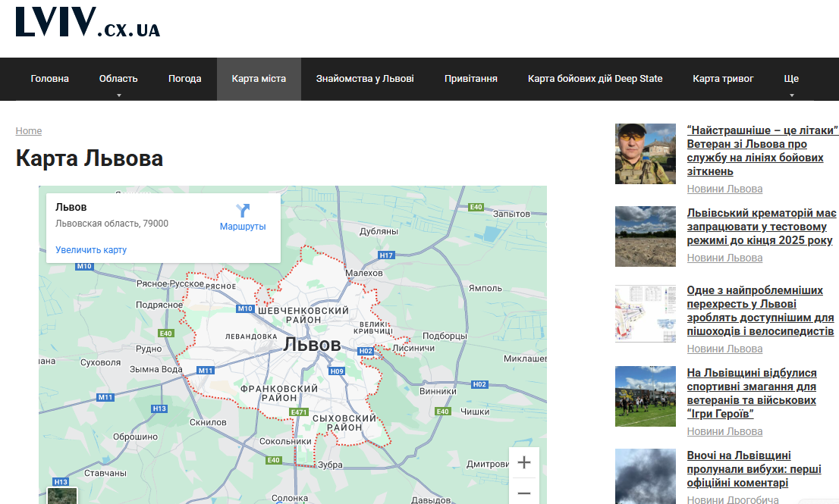This screenshot has height=504, width=839.
Task: Open veteran soldier article thumbnail
Action: click(x=646, y=154)
